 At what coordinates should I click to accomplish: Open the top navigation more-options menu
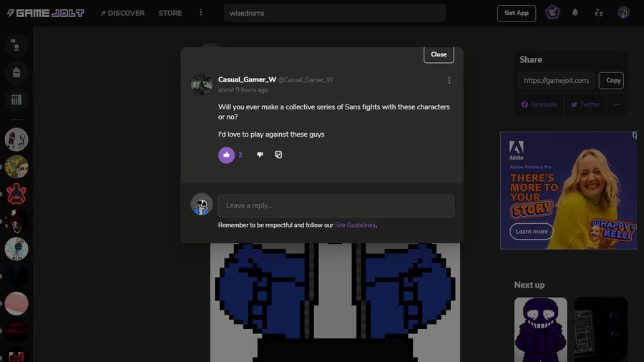coord(201,13)
